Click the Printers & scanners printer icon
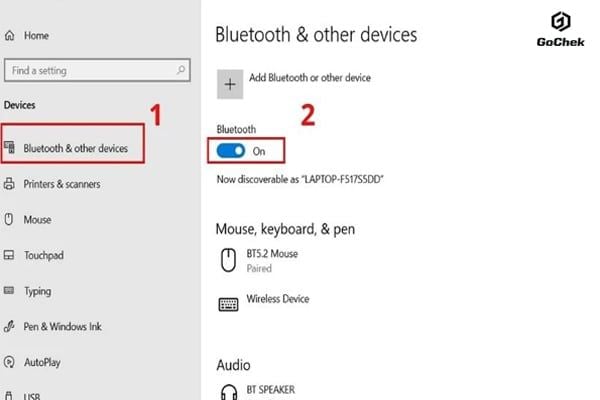The width and height of the screenshot is (600, 400). click(x=9, y=184)
